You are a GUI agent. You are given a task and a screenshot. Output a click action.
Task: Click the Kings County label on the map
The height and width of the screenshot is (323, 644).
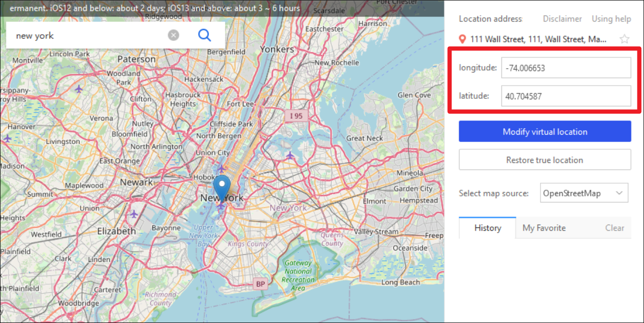pos(248,244)
